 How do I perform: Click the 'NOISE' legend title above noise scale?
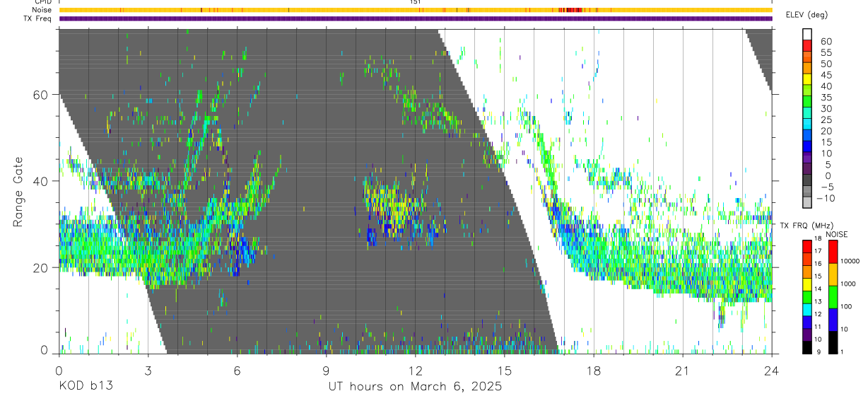[836, 235]
